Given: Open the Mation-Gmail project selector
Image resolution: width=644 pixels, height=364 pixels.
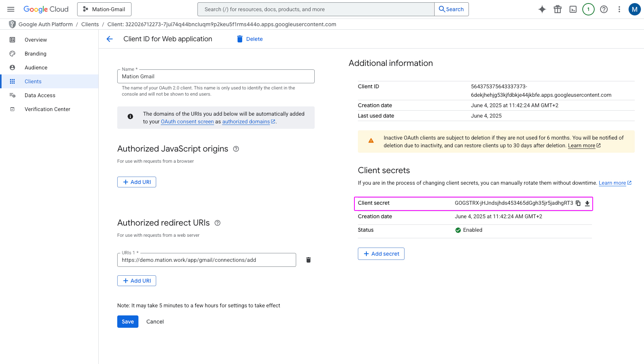Looking at the screenshot, I should 104,9.
